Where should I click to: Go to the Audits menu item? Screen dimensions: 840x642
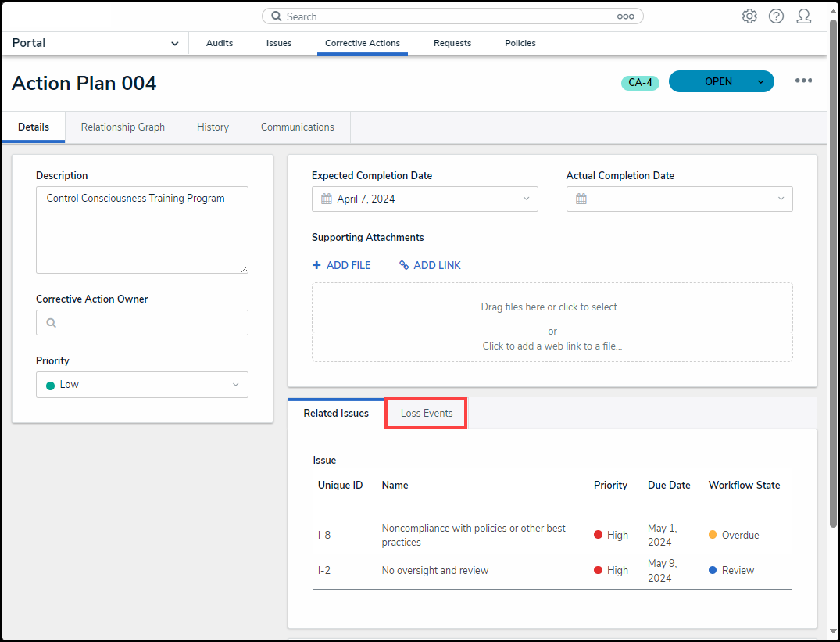[x=220, y=44]
